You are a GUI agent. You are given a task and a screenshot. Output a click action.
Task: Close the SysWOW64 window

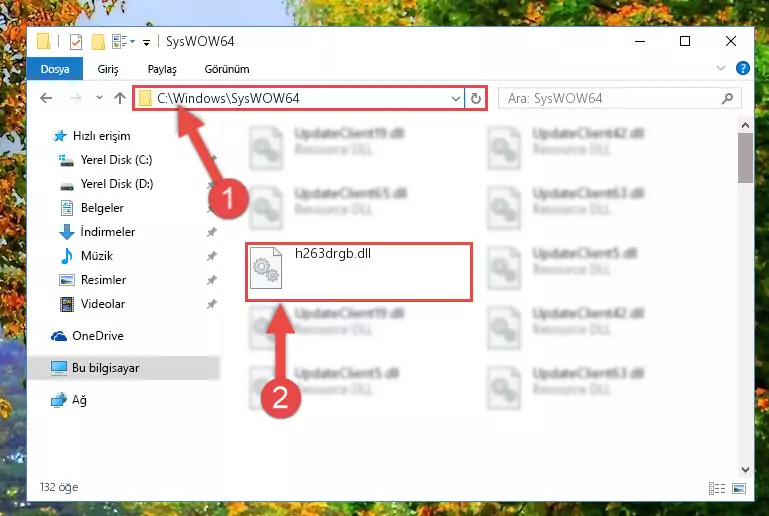pos(731,42)
